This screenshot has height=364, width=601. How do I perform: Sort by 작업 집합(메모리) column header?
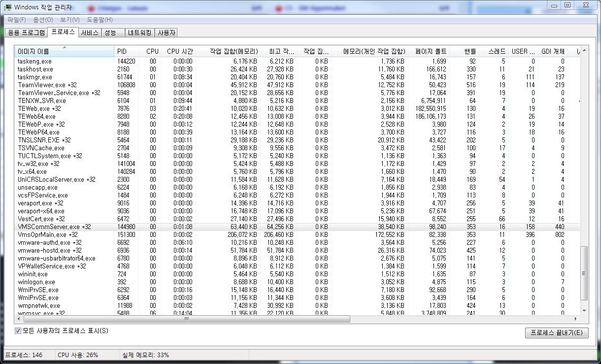click(228, 52)
